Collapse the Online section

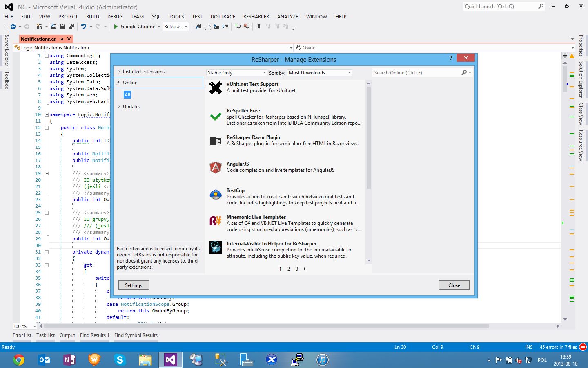(119, 83)
